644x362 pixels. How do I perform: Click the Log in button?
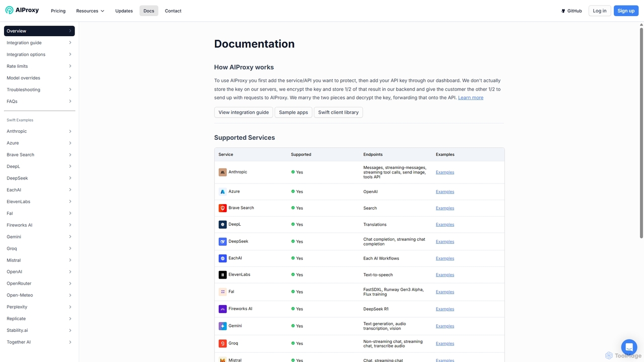coord(600,11)
